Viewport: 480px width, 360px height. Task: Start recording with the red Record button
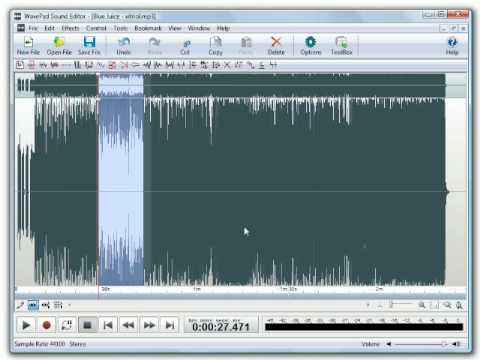[47, 325]
